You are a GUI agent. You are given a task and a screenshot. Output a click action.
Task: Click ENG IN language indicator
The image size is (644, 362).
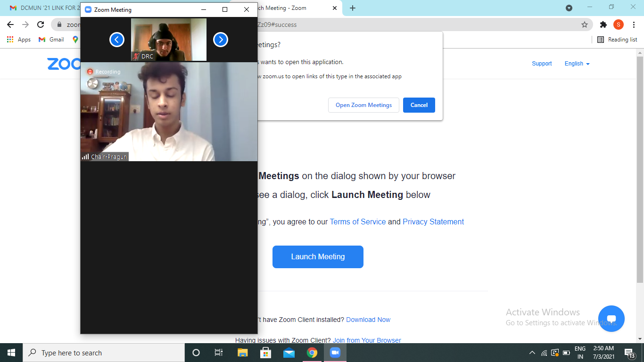click(x=580, y=353)
